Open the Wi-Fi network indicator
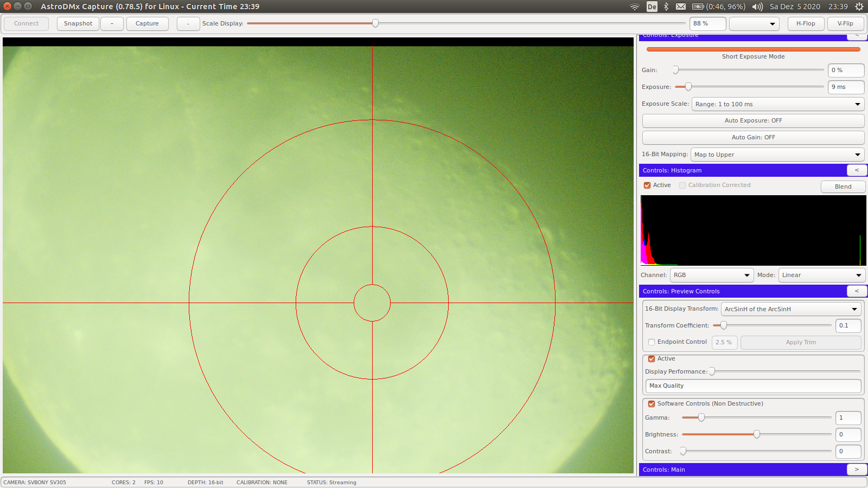This screenshot has width=868, height=488. (634, 7)
